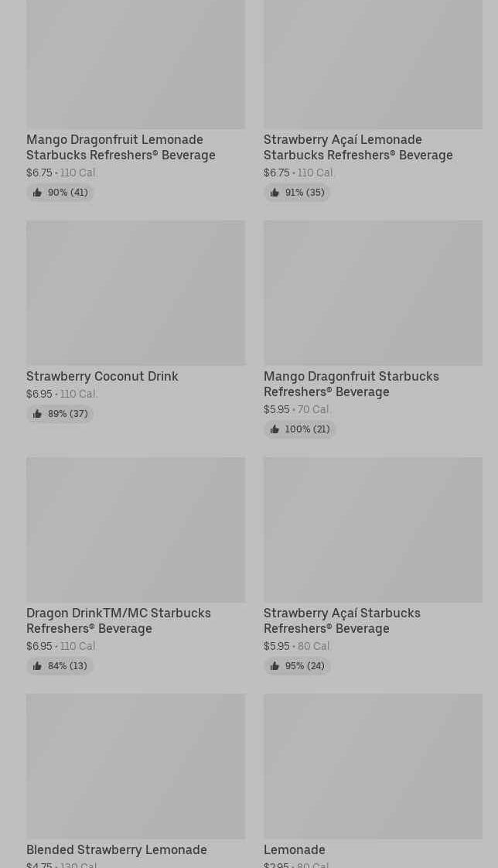
Task: Click thumbs-up icon under Strawberry Coconut Drink
Action: [x=37, y=414]
